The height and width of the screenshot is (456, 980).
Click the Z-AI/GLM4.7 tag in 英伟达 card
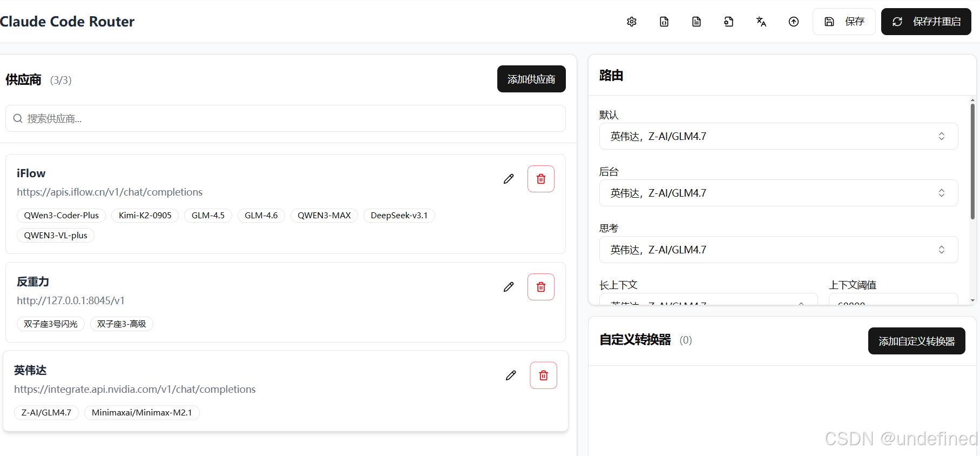tap(46, 412)
